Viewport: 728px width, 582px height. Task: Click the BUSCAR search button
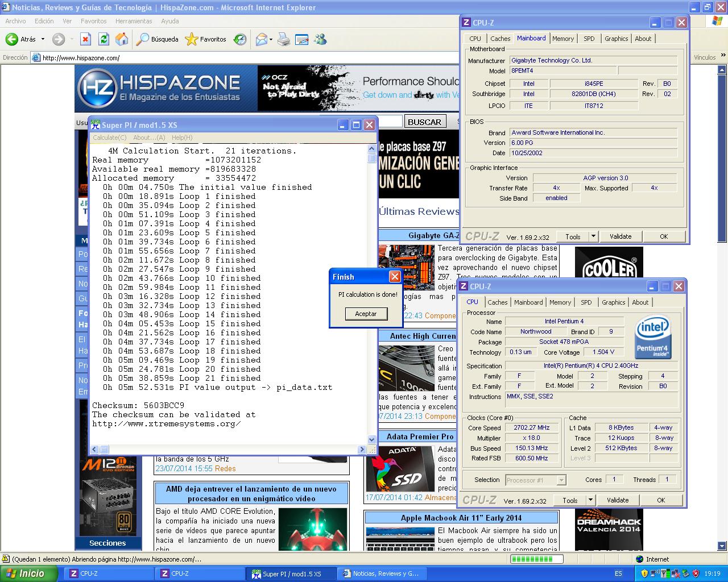point(424,122)
